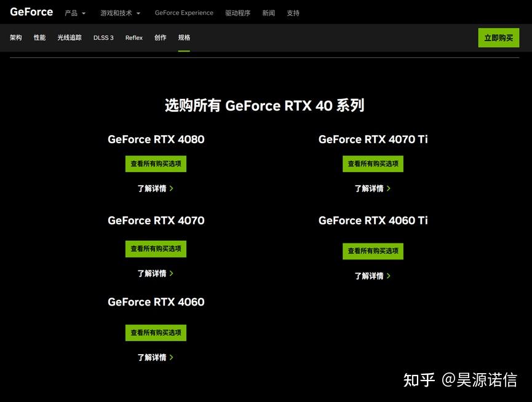The width and height of the screenshot is (532, 402).
Task: Open the 创作 tab
Action: 161,37
